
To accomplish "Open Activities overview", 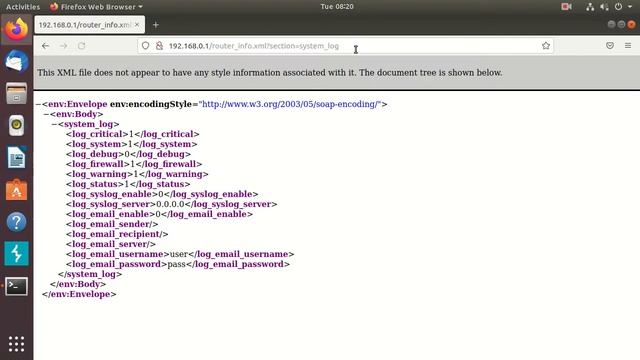I will (x=23, y=7).
